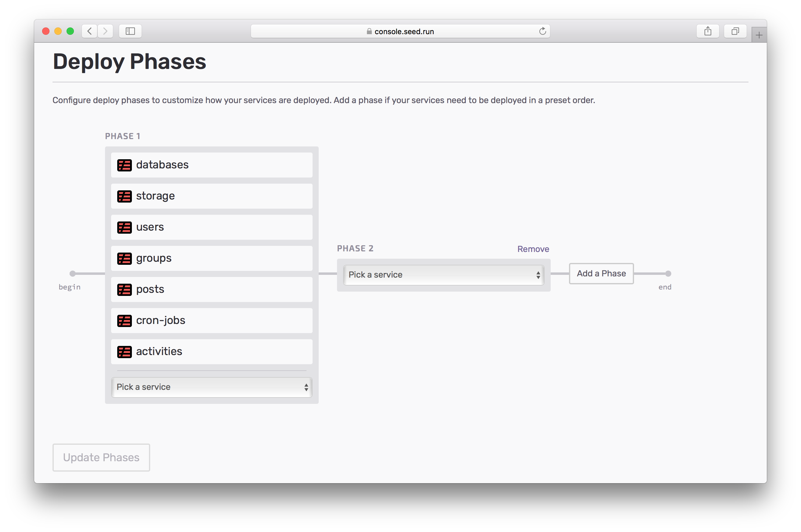The height and width of the screenshot is (532, 801).
Task: Click the storage service icon
Action: coord(124,196)
